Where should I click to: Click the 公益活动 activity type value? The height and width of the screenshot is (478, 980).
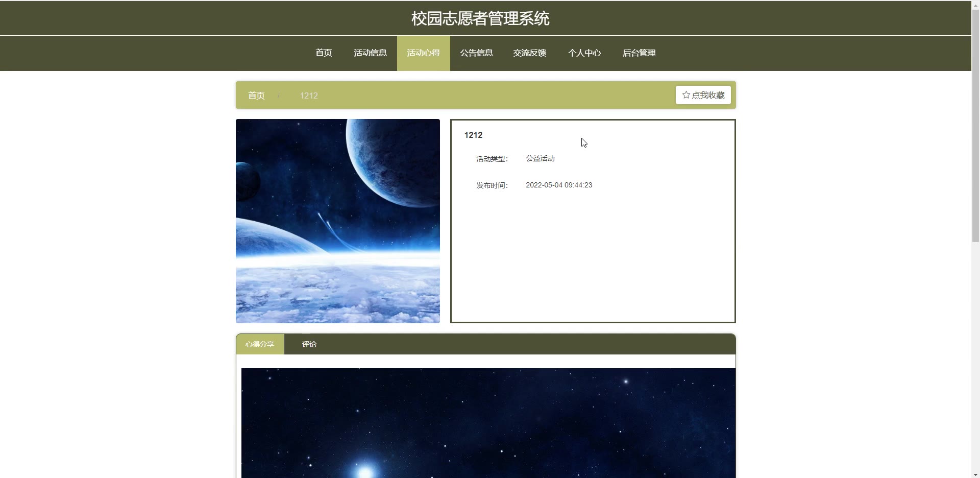(x=540, y=158)
